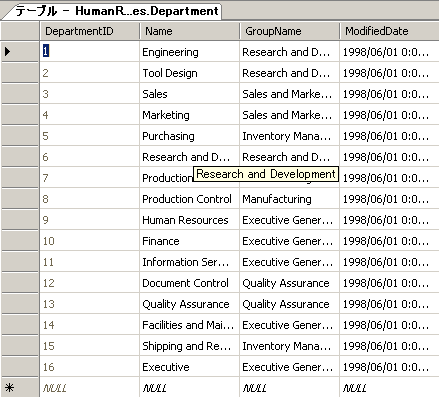Select row header for department 8
439x397 pixels.
coord(20,199)
